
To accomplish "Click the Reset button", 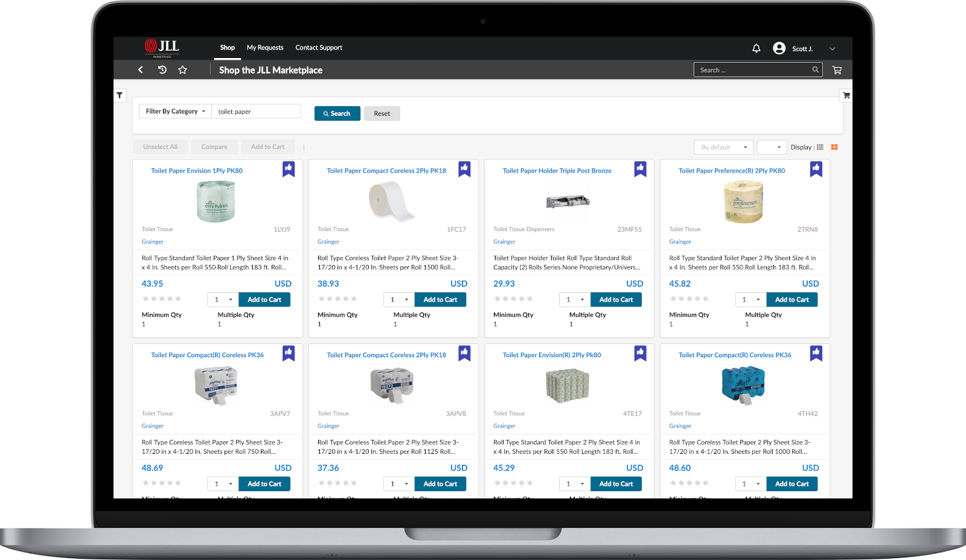I will (x=382, y=113).
